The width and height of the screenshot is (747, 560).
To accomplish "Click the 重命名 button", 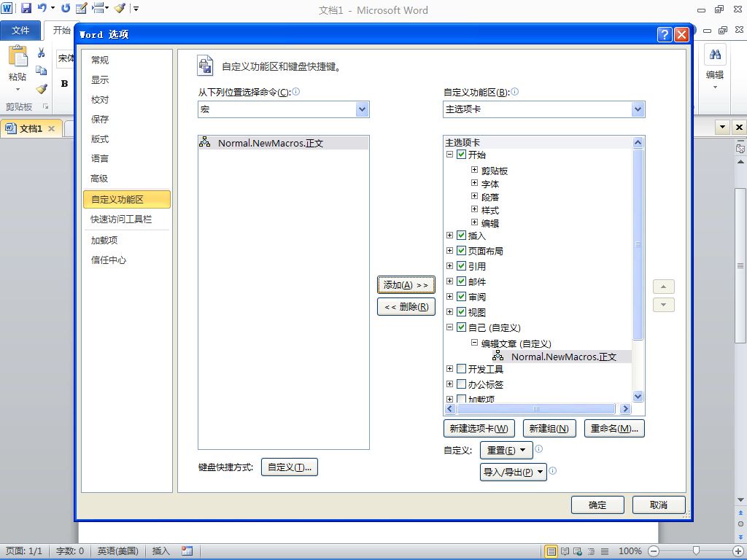I will point(614,429).
